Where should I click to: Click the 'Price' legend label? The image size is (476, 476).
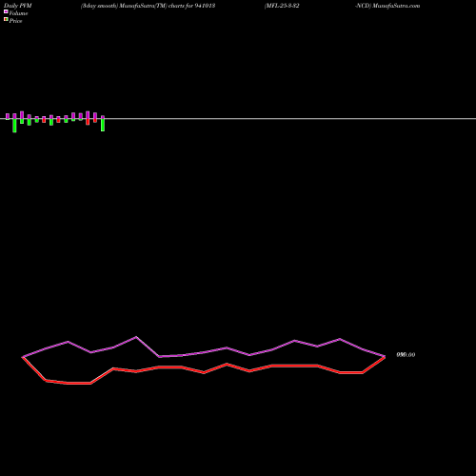point(15,21)
